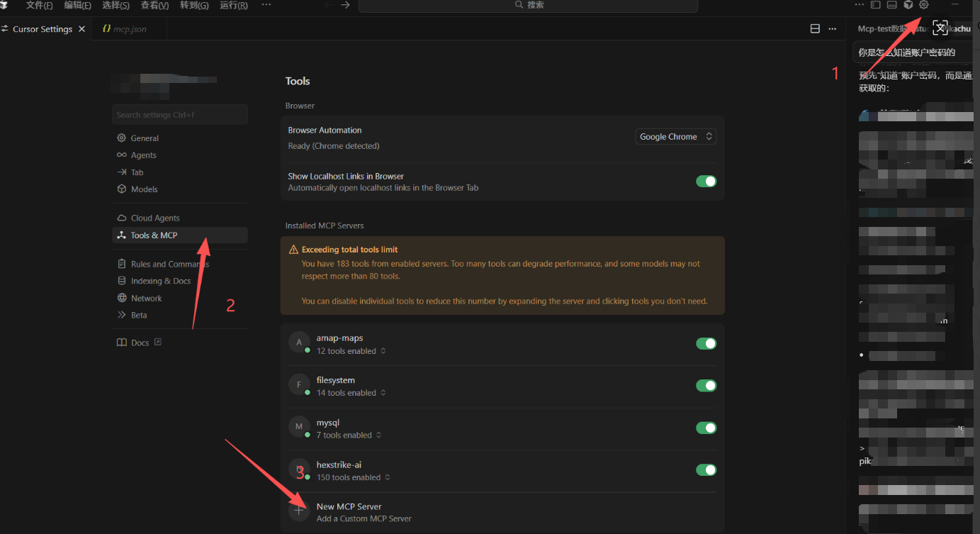
Task: Click the navigate forward arrow
Action: click(345, 5)
